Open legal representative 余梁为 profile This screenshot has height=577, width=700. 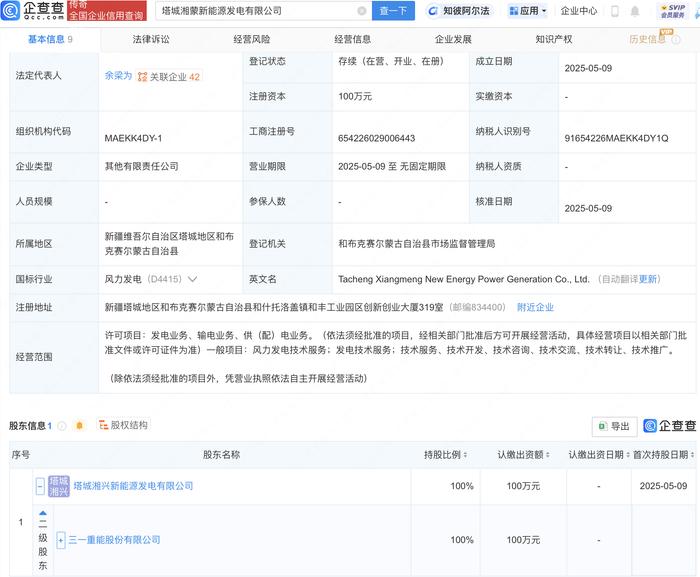118,76
